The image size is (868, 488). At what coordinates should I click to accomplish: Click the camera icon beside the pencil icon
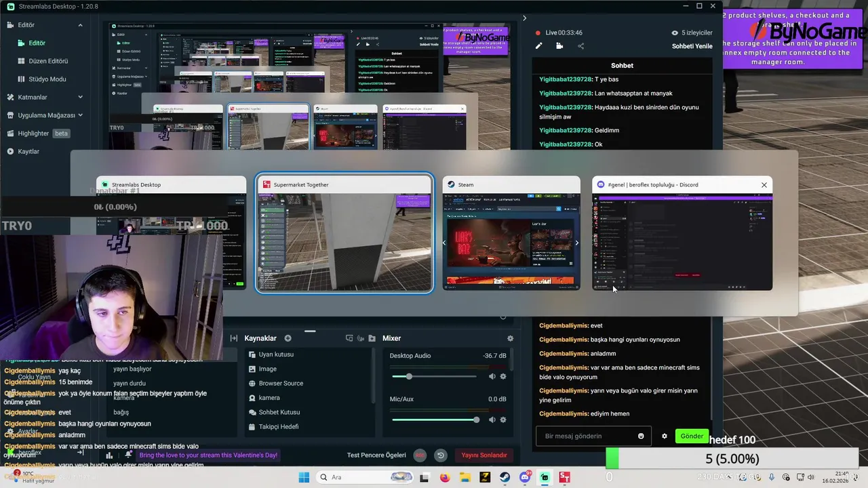pos(559,46)
